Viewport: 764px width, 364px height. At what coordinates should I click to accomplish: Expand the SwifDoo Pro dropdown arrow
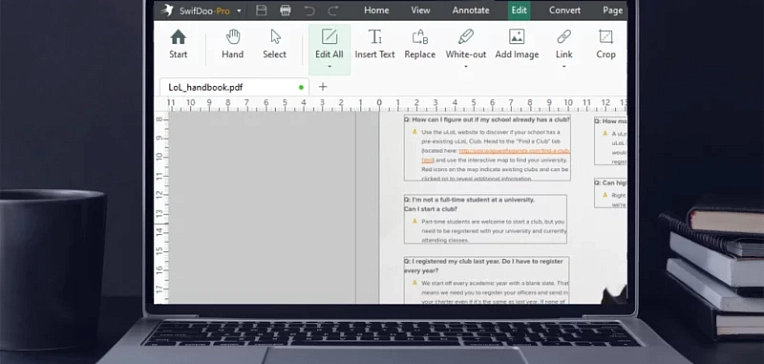coord(239,11)
